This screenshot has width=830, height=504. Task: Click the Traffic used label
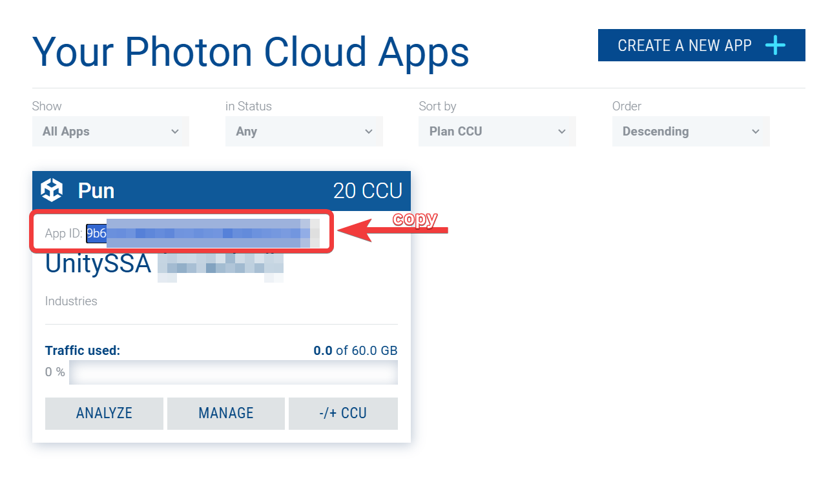83,350
